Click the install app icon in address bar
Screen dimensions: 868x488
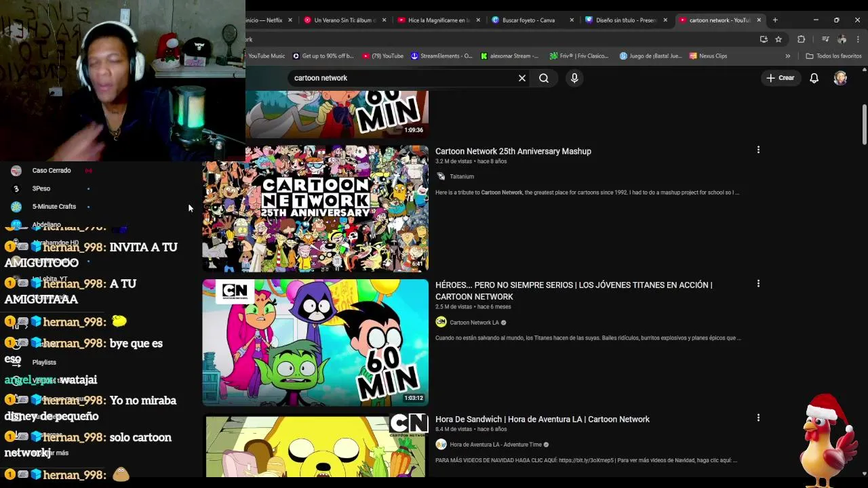[x=764, y=39]
